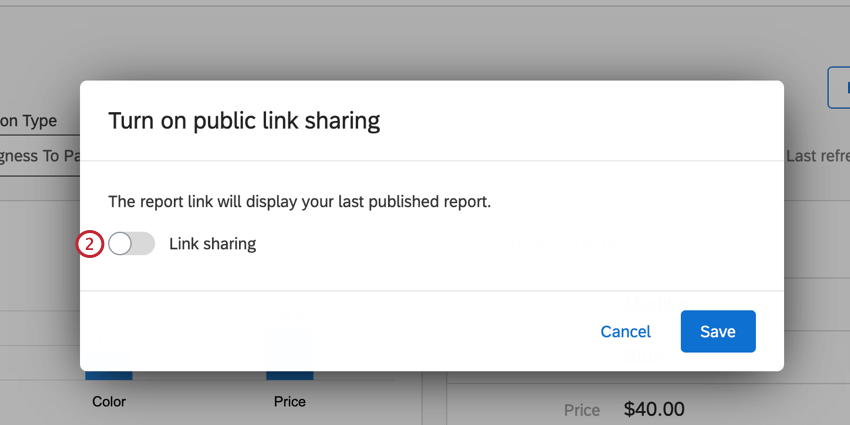Click the Type field label behind dialog
Viewport: 850px width, 425px height.
(28, 121)
